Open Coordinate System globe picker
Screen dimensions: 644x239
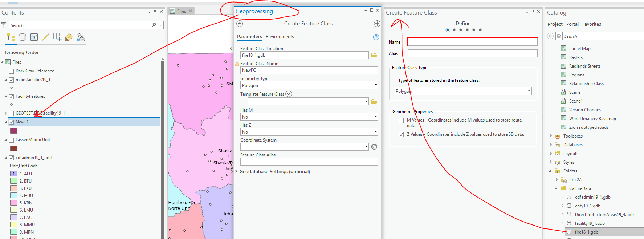click(x=374, y=147)
